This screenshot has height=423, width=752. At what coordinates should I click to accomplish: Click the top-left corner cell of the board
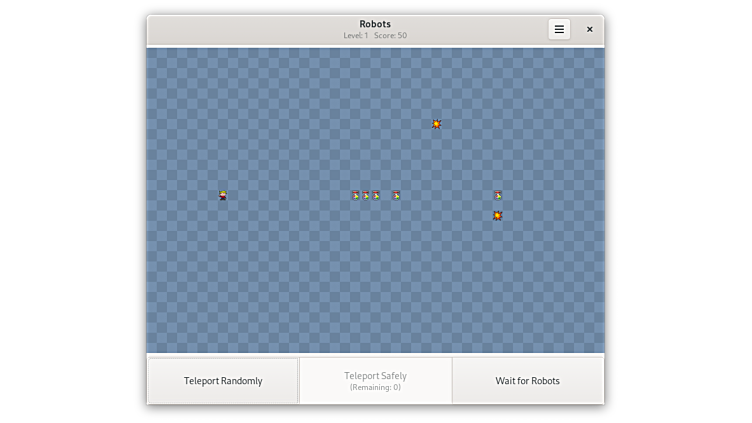click(x=152, y=54)
